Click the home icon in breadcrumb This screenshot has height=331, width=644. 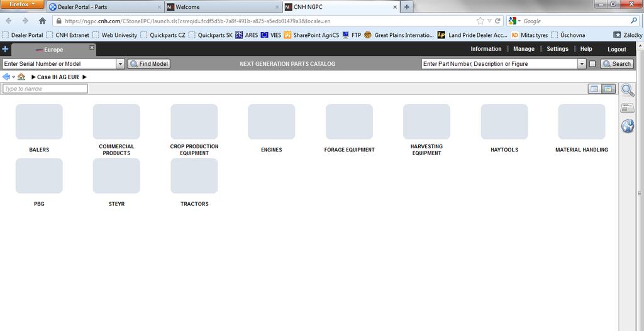[x=21, y=77]
